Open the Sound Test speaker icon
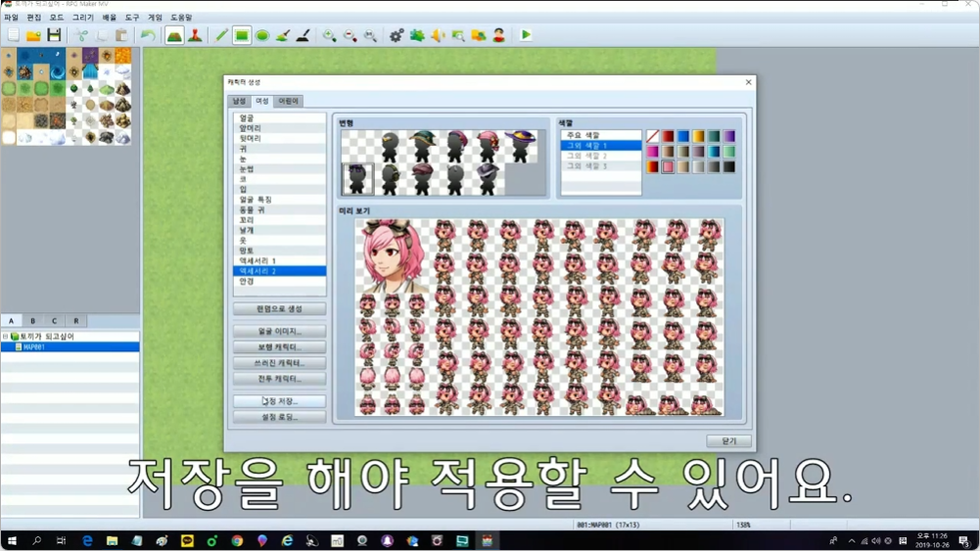The image size is (980, 551). point(438,35)
